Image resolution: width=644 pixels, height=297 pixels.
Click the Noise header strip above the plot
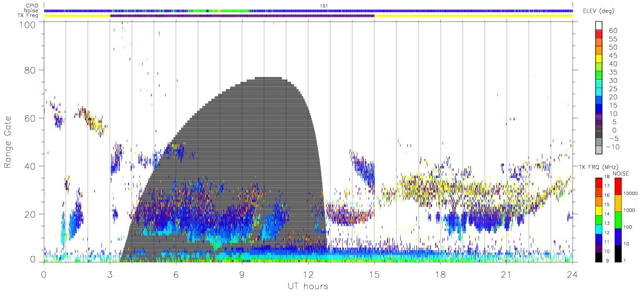(308, 10)
